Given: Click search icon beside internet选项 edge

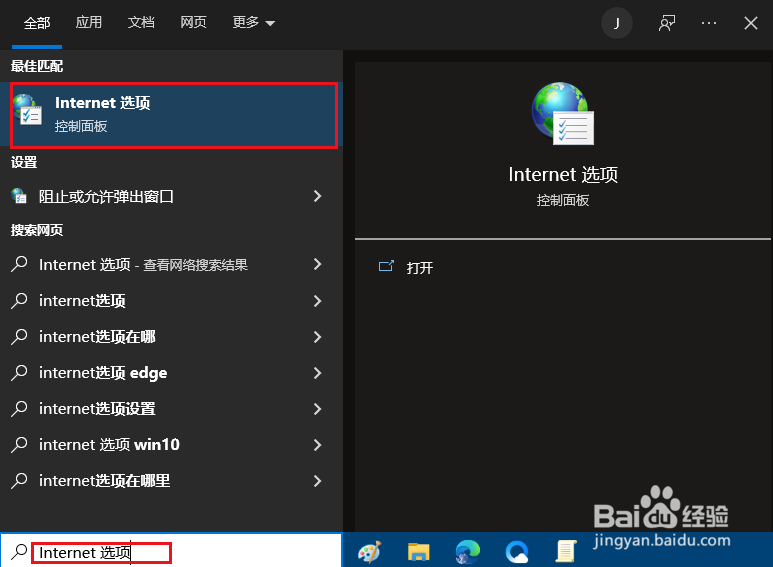Looking at the screenshot, I should coord(19,372).
